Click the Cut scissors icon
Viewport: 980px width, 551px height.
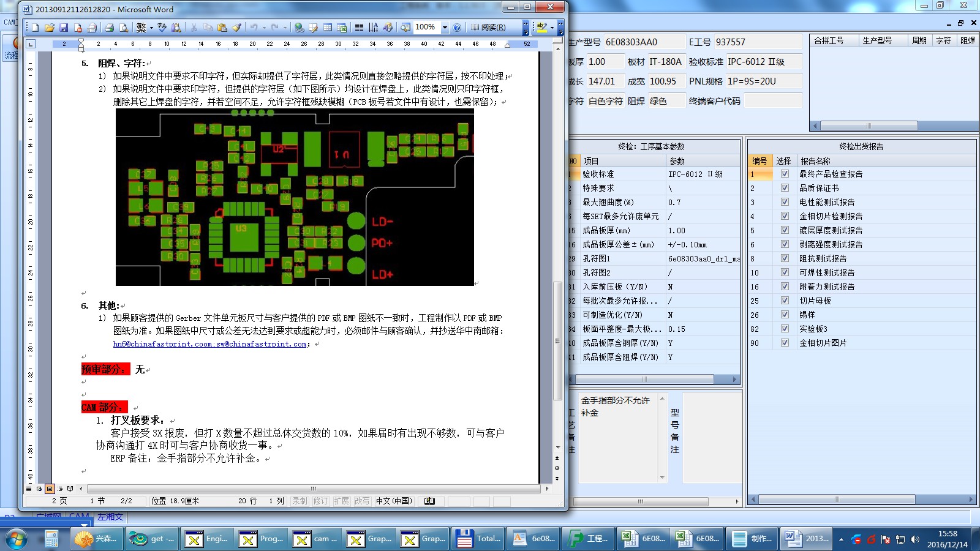pos(194,28)
